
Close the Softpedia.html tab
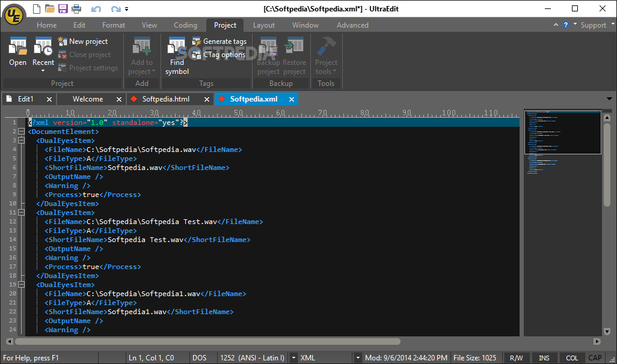[207, 100]
